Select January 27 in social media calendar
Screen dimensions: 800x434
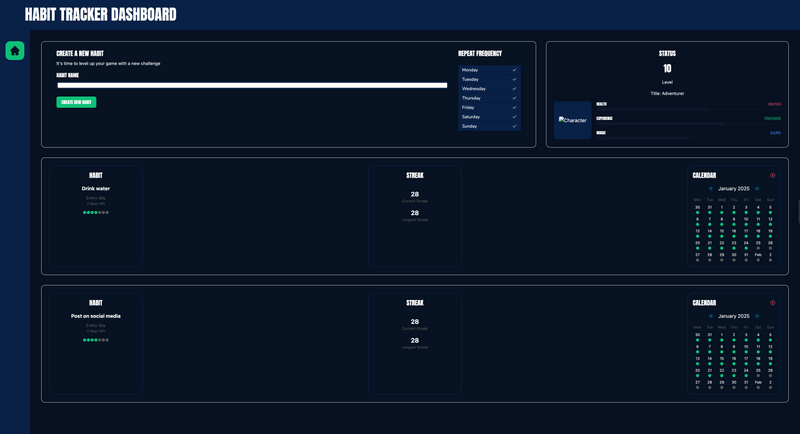697,384
